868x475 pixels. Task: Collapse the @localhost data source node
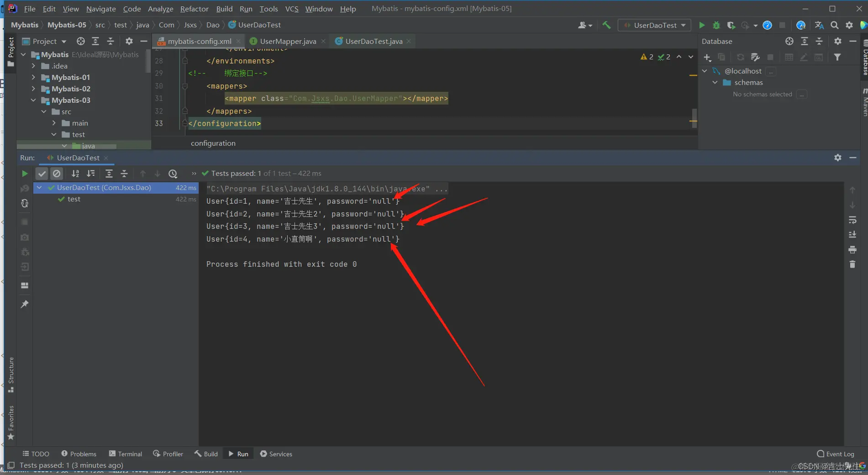[x=705, y=71]
